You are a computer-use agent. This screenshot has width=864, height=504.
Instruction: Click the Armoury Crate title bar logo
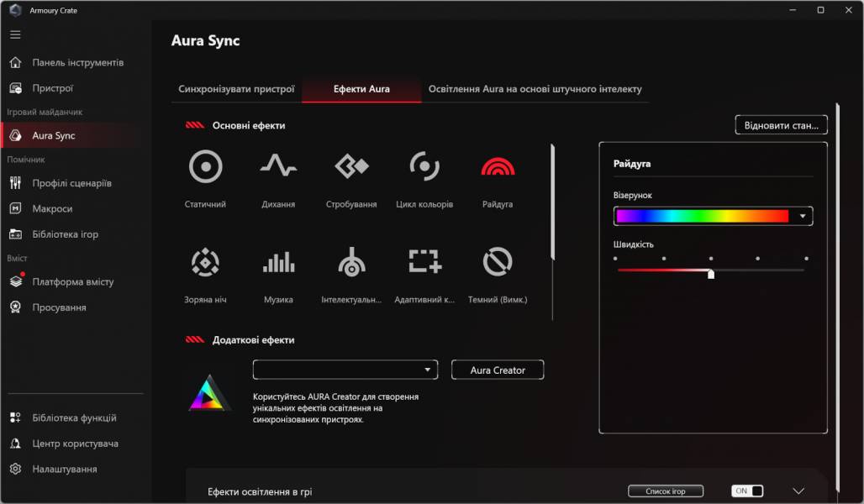[x=15, y=10]
